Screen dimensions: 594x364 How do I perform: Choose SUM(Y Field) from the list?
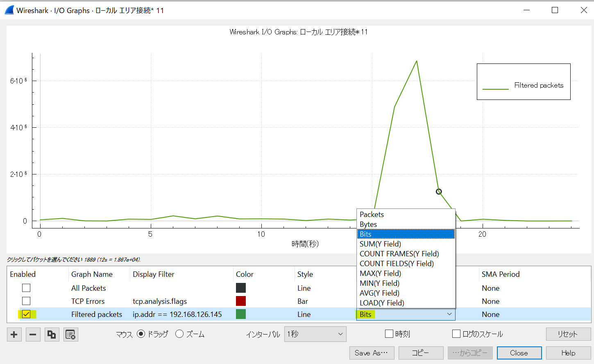click(406, 244)
